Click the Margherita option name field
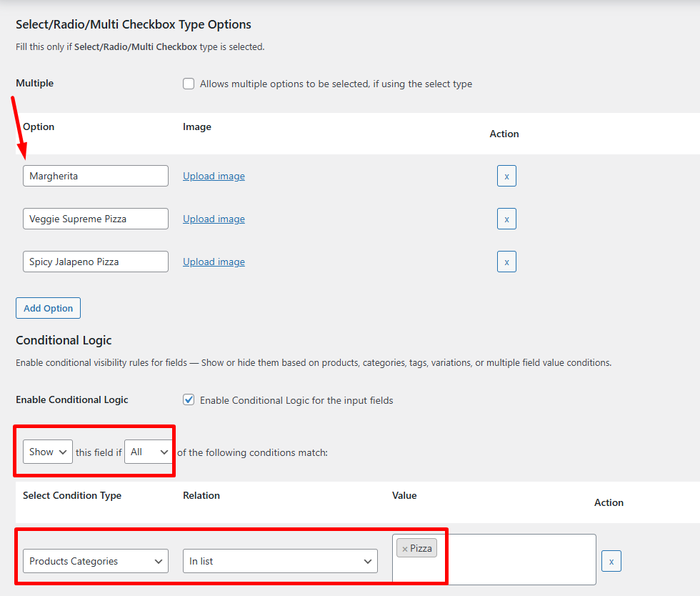Screen dimensions: 700x596 (95, 176)
